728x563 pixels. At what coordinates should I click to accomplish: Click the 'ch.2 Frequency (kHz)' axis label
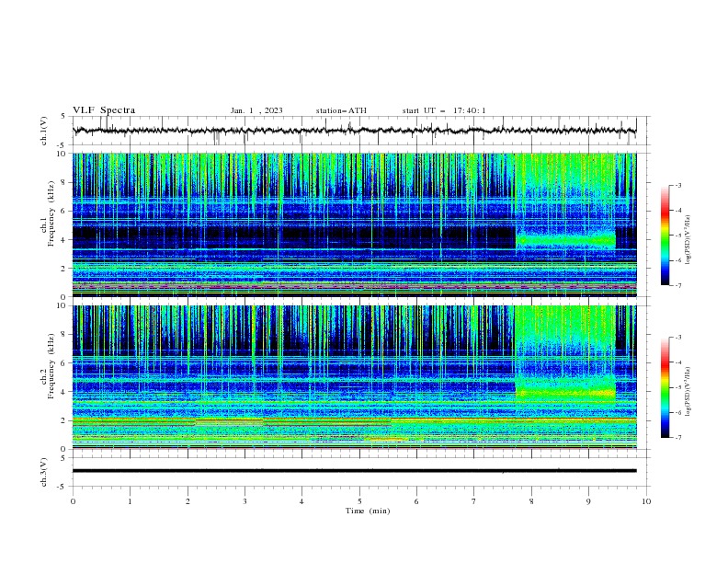[48, 366]
